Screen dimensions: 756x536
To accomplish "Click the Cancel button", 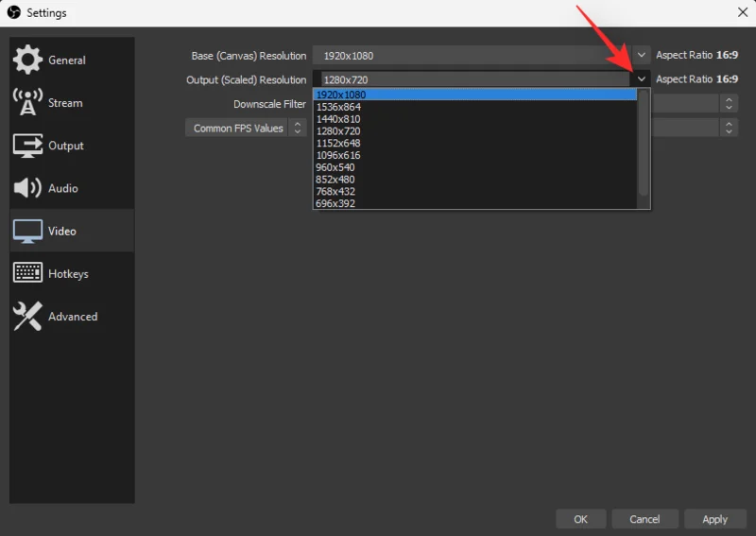I will pos(644,519).
